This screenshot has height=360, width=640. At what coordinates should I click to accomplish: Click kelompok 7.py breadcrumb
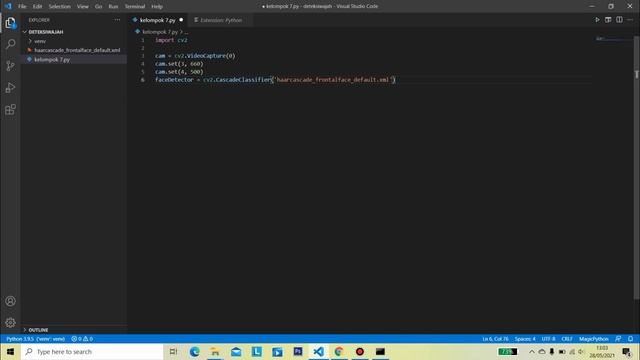(160, 31)
